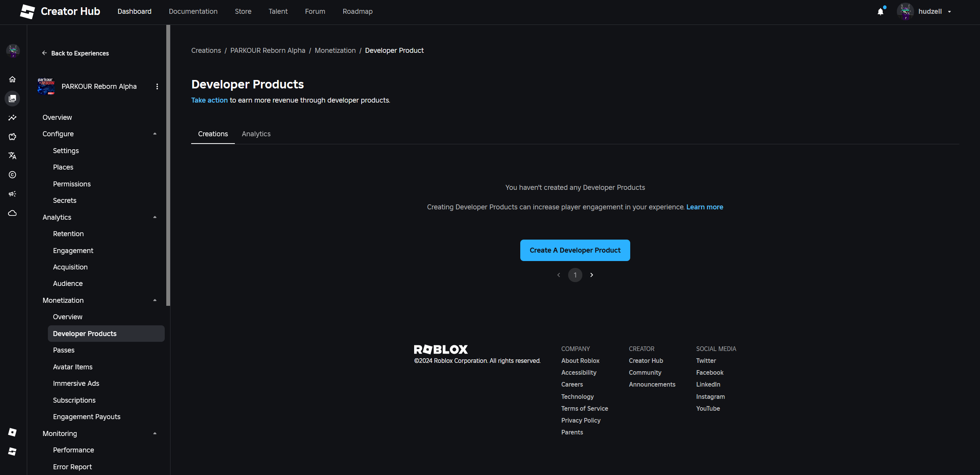The width and height of the screenshot is (980, 475).
Task: Open the notifications bell icon
Action: tap(880, 11)
